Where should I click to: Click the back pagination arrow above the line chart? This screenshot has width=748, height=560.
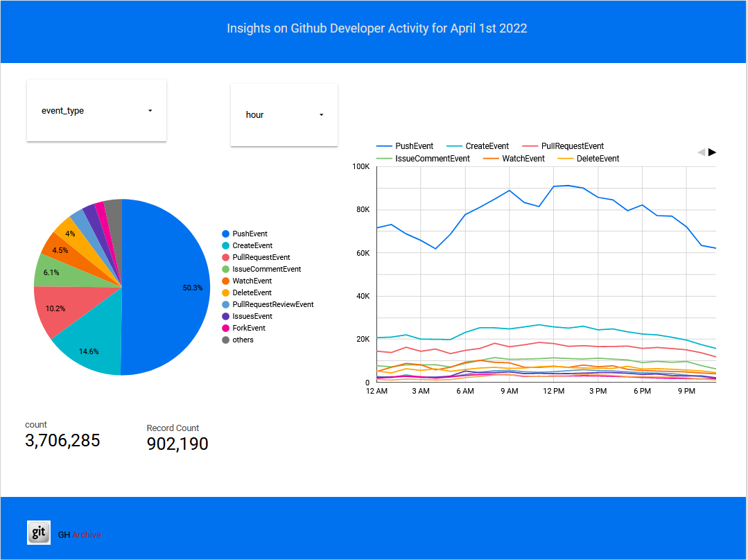702,152
